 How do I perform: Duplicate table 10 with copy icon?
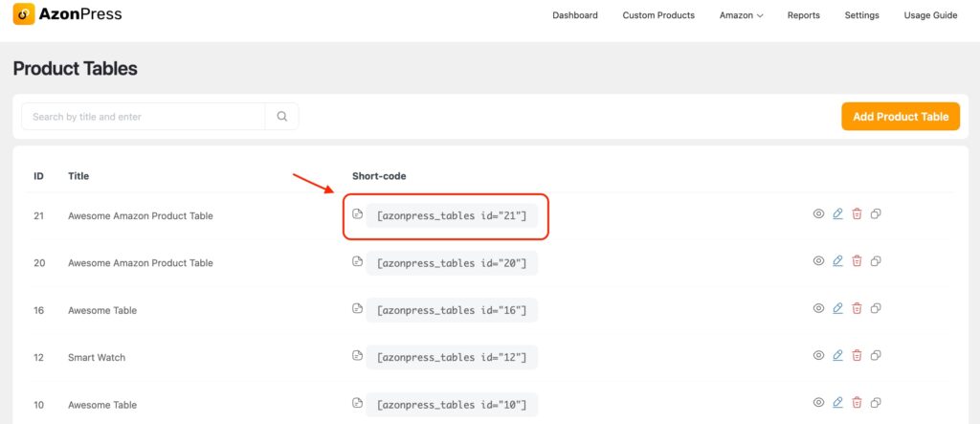point(876,402)
